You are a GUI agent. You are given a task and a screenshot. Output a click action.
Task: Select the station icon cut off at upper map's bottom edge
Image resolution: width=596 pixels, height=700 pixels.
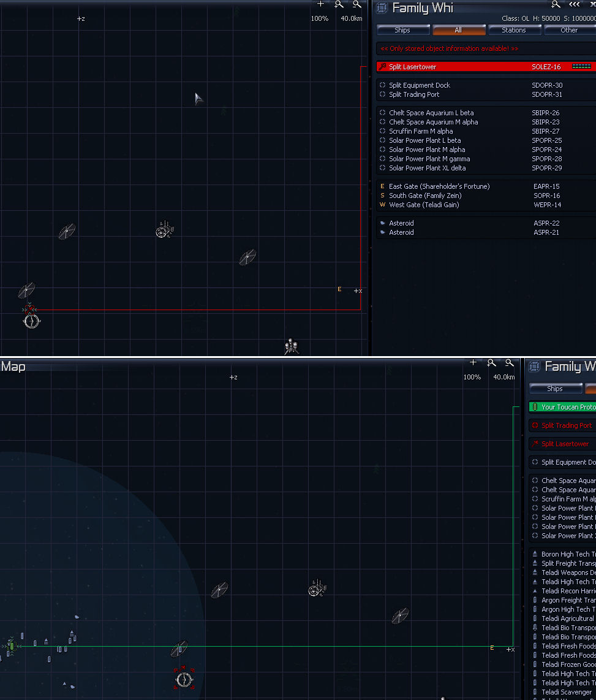tap(292, 346)
